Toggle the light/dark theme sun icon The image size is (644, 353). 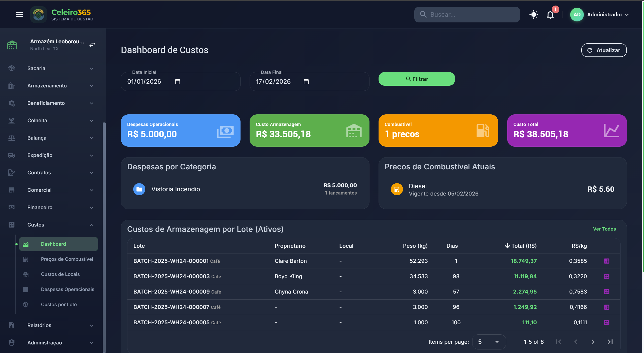point(533,15)
